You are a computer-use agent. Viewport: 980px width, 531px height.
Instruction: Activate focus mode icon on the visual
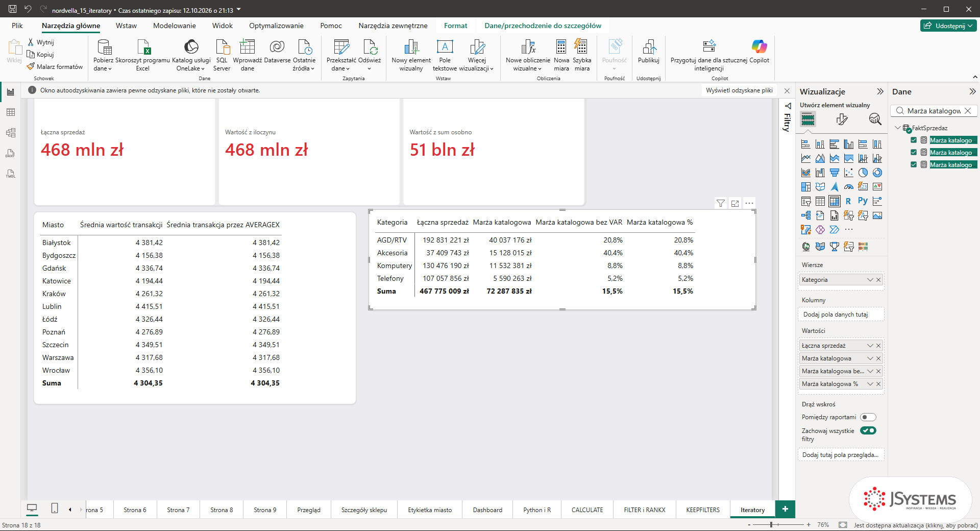pos(735,203)
